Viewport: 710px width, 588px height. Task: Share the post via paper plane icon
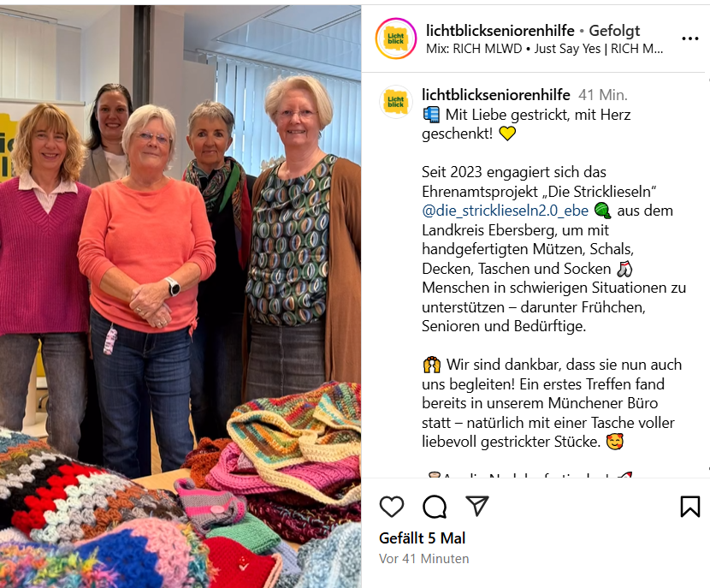click(477, 506)
